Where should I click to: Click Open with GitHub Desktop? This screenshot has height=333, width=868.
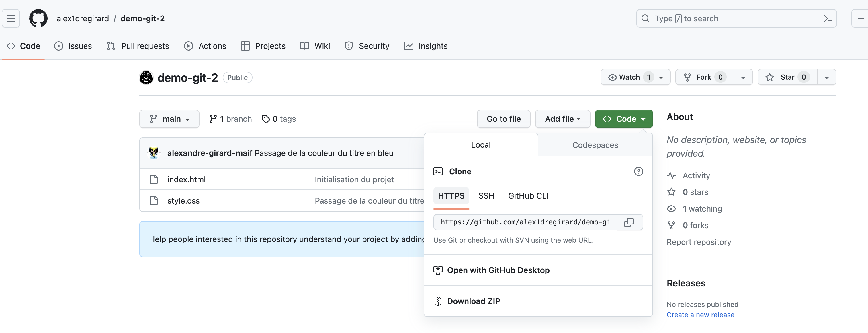498,270
